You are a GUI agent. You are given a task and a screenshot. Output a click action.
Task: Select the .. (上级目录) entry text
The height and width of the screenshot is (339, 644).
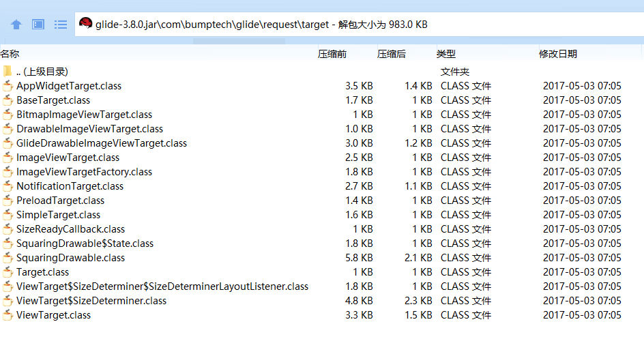coord(42,72)
